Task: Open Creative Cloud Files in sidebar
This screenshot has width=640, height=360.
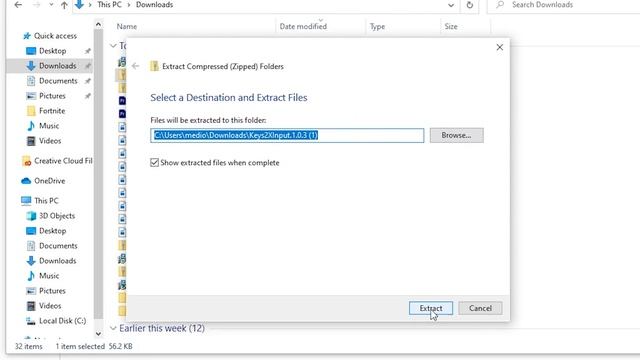Action: [63, 161]
